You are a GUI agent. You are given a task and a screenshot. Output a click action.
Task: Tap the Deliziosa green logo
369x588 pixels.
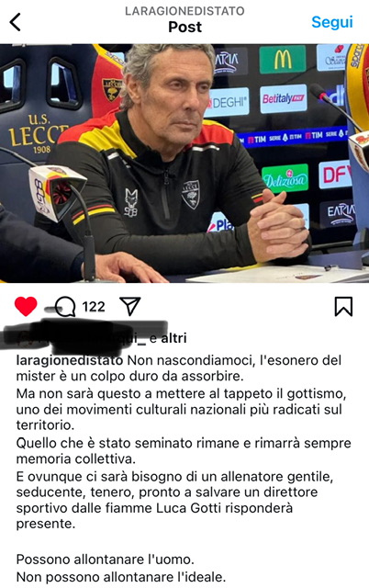coord(285,179)
